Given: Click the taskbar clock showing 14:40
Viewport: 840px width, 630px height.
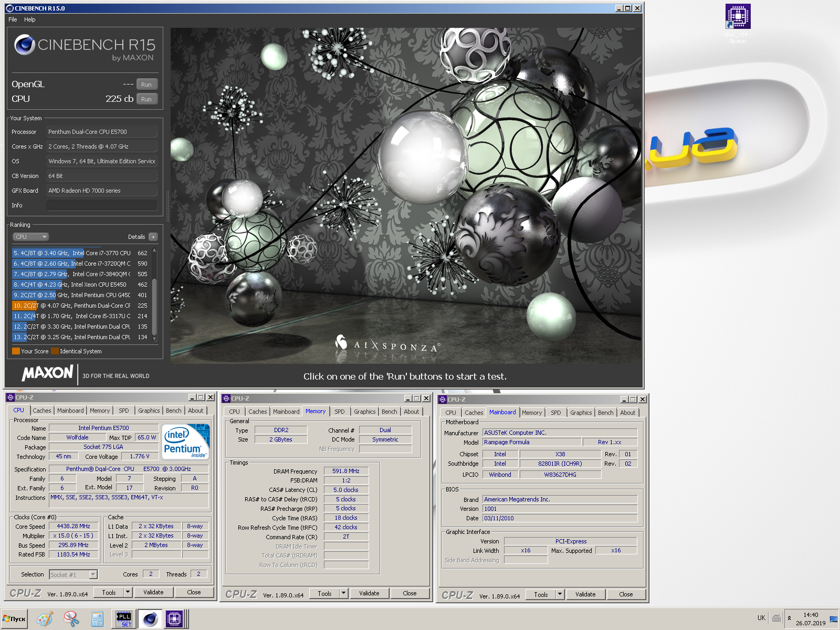Looking at the screenshot, I should pyautogui.click(x=811, y=615).
